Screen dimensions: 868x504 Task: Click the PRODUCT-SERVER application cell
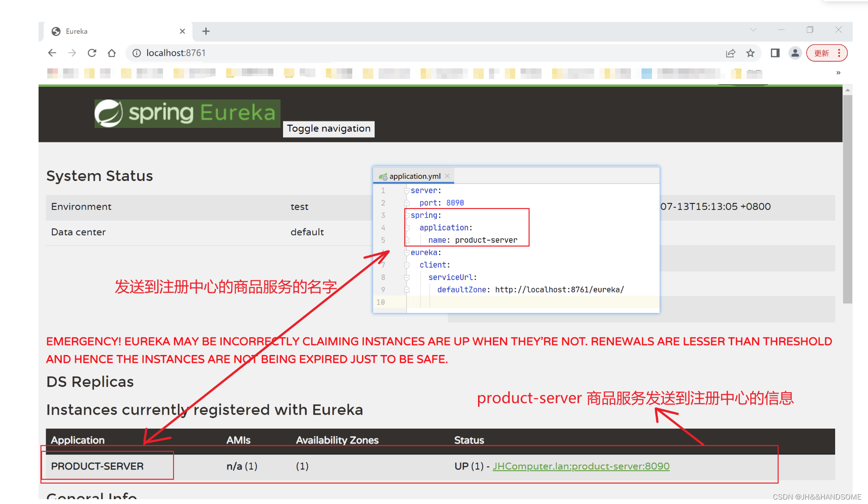97,466
